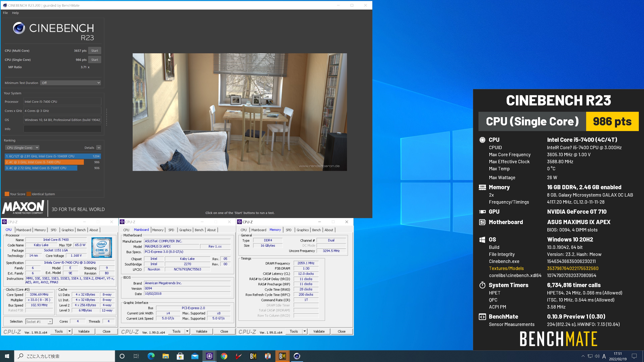Click the Info text field
644x362 pixels.
[x=63, y=129]
